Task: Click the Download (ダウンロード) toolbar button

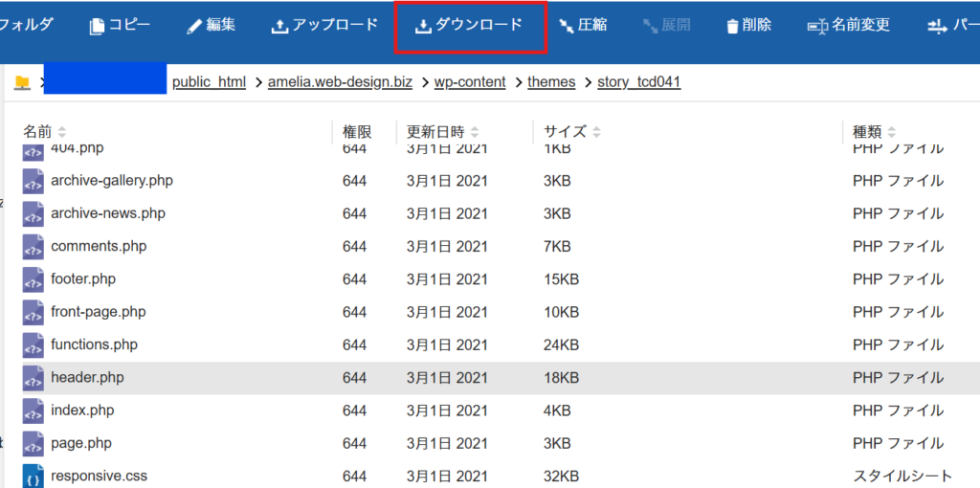Action: pyautogui.click(x=469, y=26)
